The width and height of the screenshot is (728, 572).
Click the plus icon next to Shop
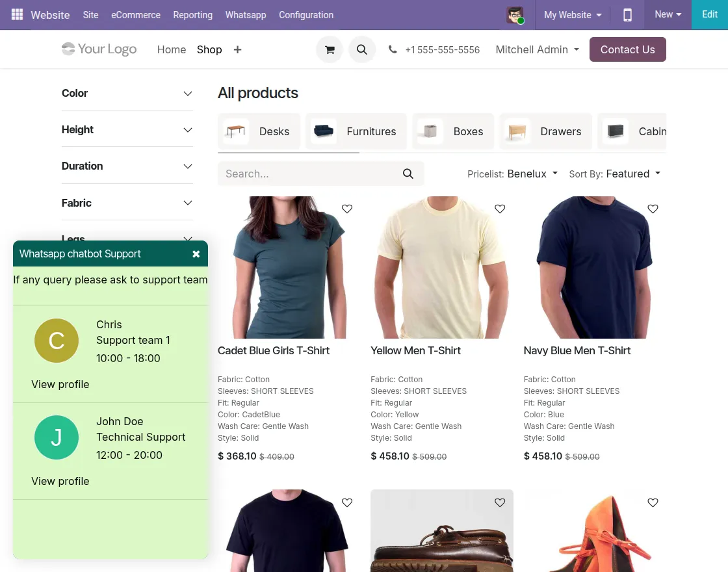(237, 49)
